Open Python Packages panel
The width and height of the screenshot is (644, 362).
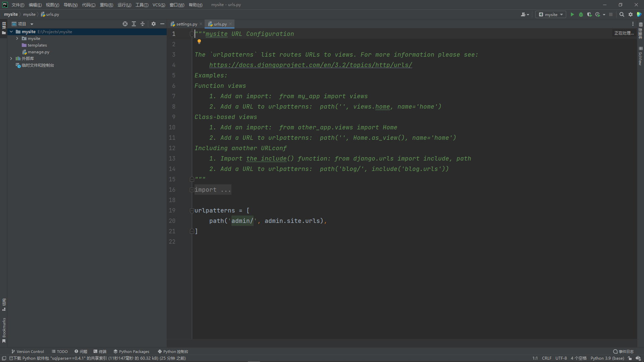pyautogui.click(x=131, y=352)
